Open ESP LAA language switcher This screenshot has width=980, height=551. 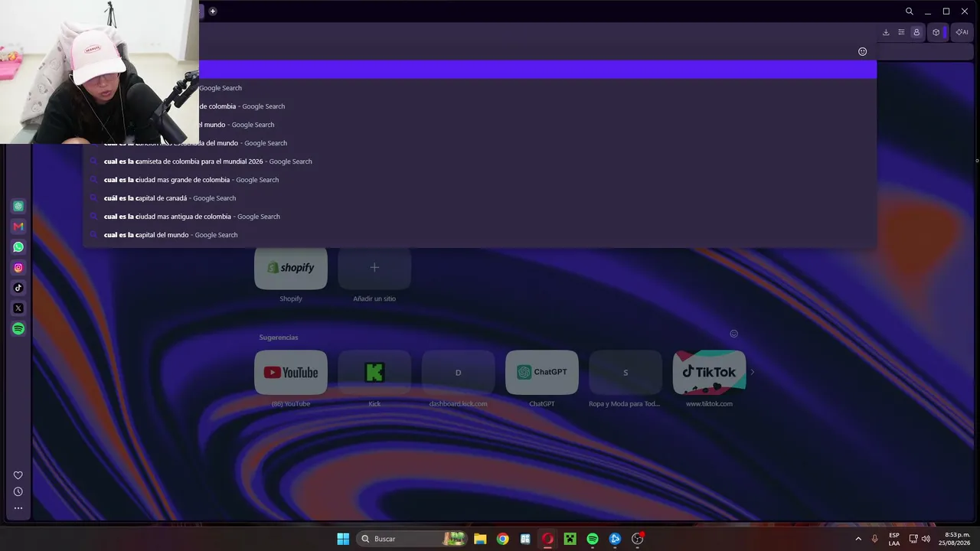click(894, 539)
